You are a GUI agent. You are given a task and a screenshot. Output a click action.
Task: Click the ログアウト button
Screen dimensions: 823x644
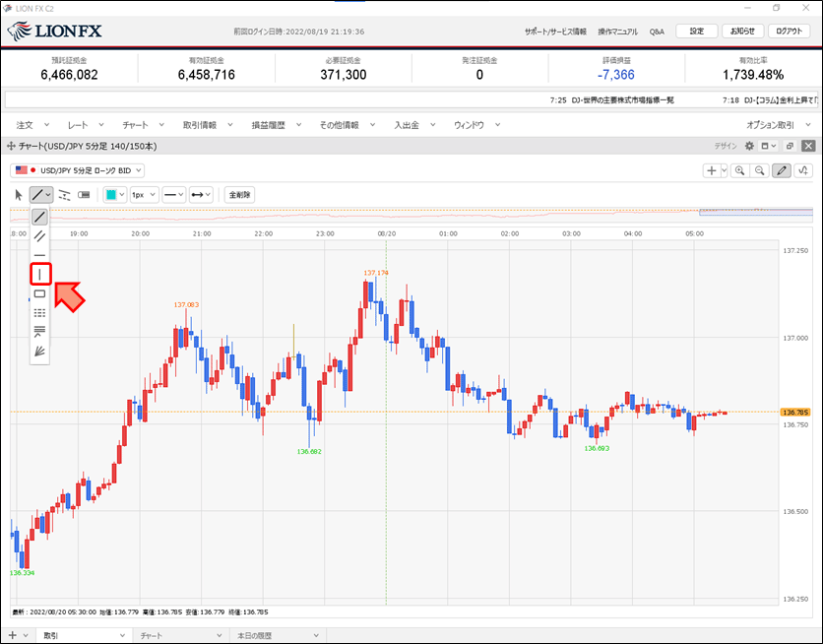coord(790,31)
